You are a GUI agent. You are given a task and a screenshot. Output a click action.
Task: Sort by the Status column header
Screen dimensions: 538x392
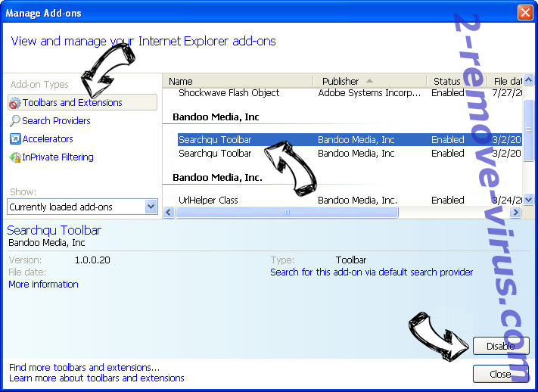pyautogui.click(x=456, y=82)
